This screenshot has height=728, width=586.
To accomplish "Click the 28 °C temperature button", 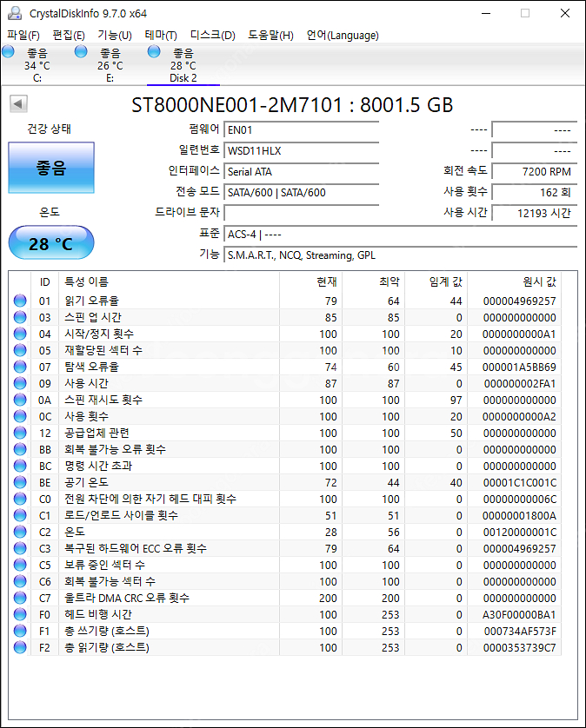I will [51, 243].
